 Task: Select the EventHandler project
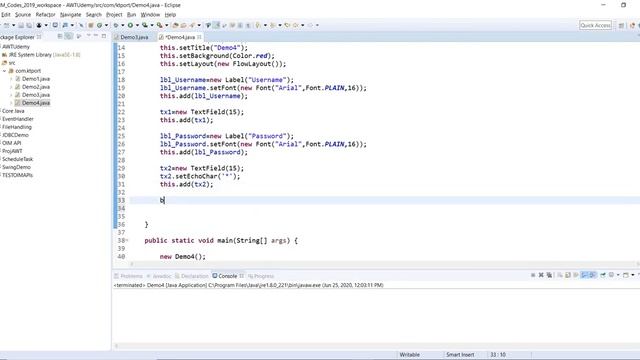[x=18, y=119]
